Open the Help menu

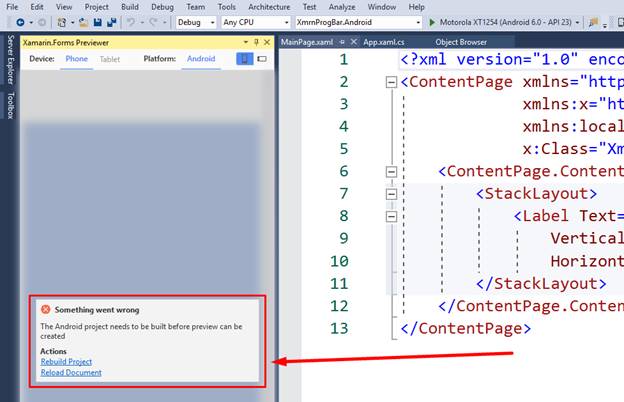click(x=417, y=7)
